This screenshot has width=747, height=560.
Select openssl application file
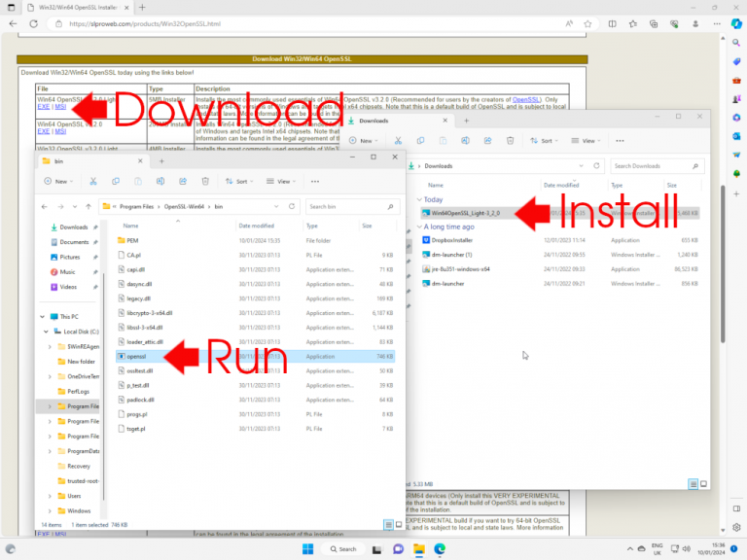(256, 356)
